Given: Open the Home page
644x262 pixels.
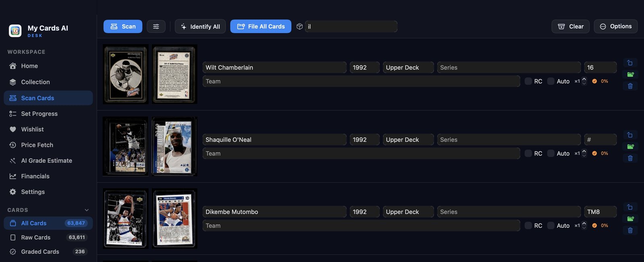Looking at the screenshot, I should (48, 66).
